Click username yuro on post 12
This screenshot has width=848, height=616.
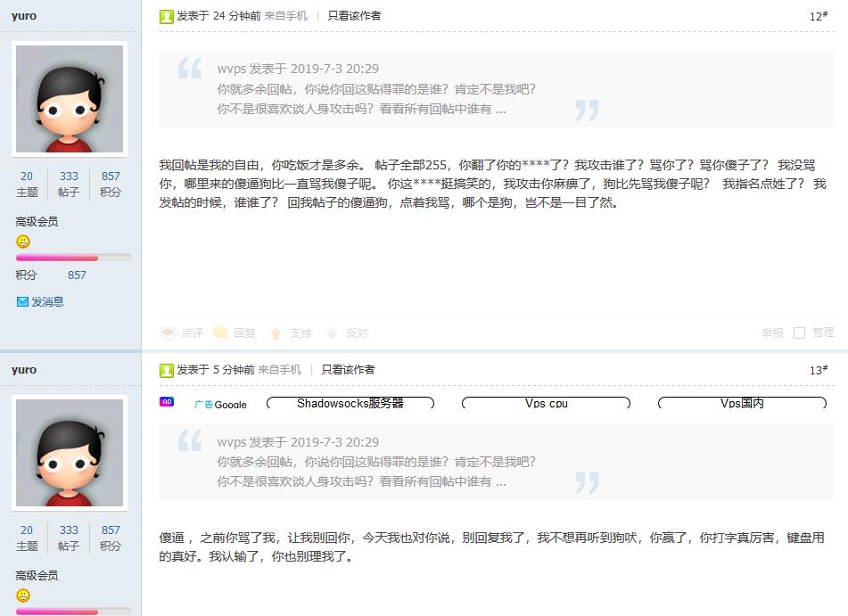tap(24, 16)
